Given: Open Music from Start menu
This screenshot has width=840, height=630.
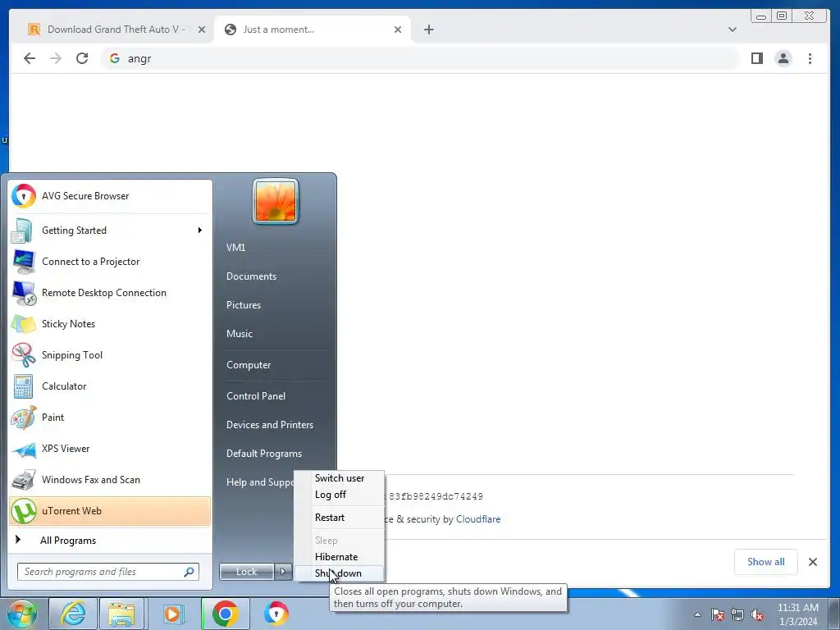Looking at the screenshot, I should coord(275,334).
